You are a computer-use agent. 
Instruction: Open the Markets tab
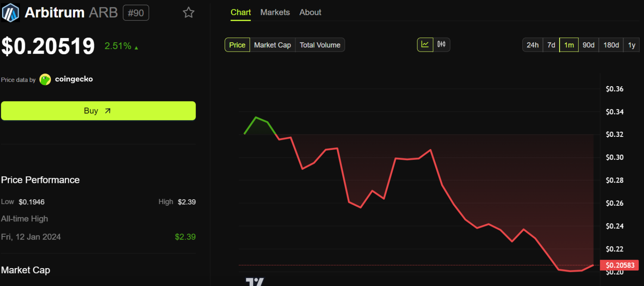click(x=275, y=12)
